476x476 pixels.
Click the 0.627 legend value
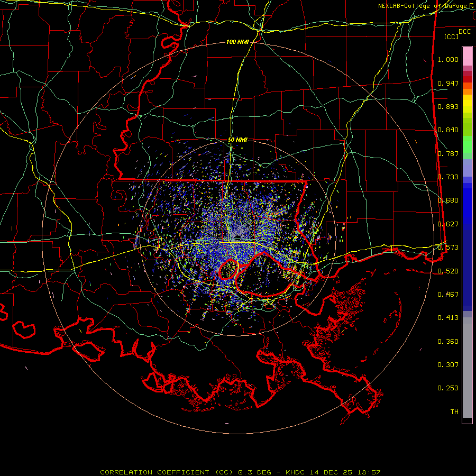(448, 224)
